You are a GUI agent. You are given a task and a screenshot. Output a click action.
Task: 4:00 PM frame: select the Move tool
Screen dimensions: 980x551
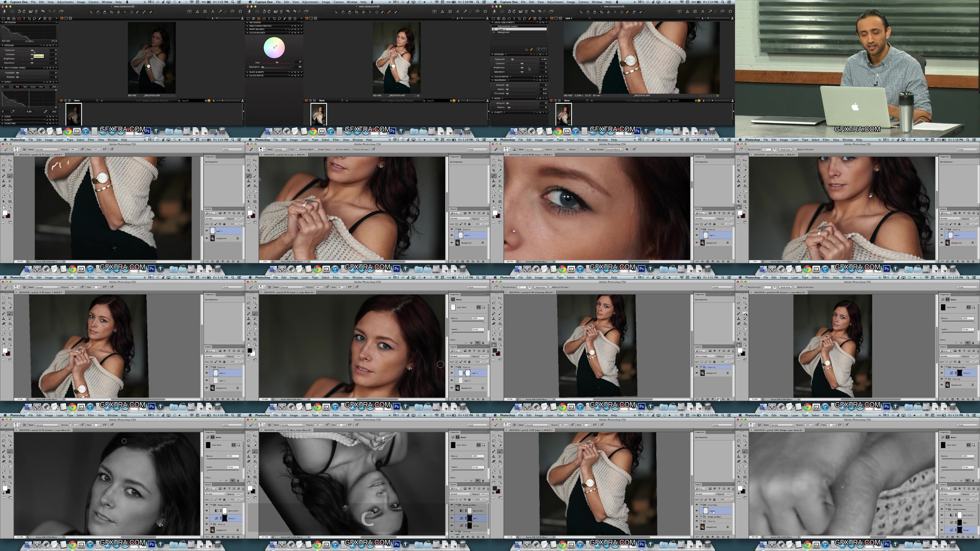point(10,436)
